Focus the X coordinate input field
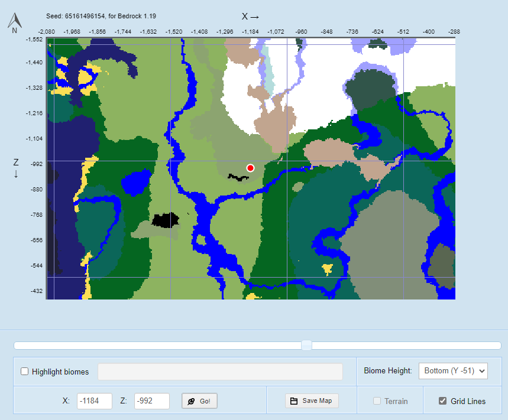The image size is (508, 420). tap(94, 401)
